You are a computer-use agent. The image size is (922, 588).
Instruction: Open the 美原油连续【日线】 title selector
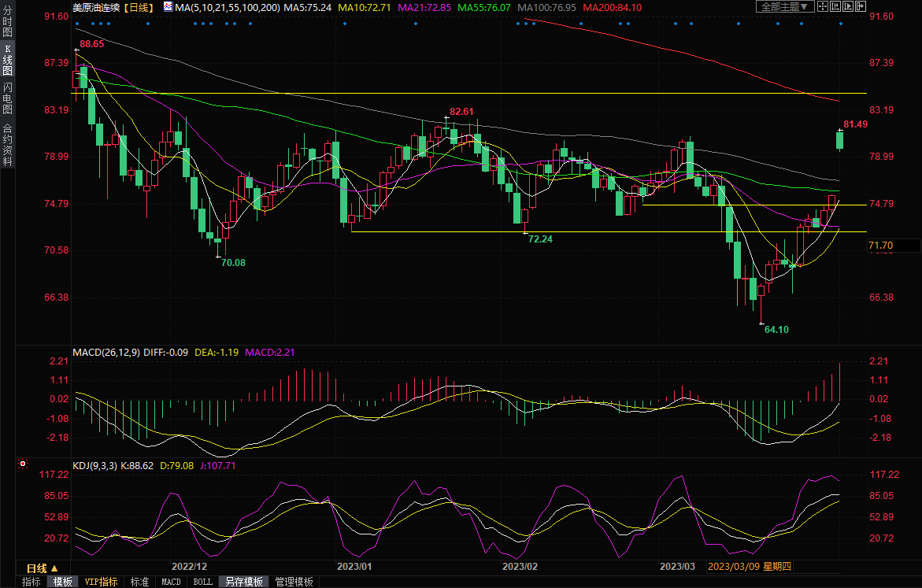[x=113, y=6]
